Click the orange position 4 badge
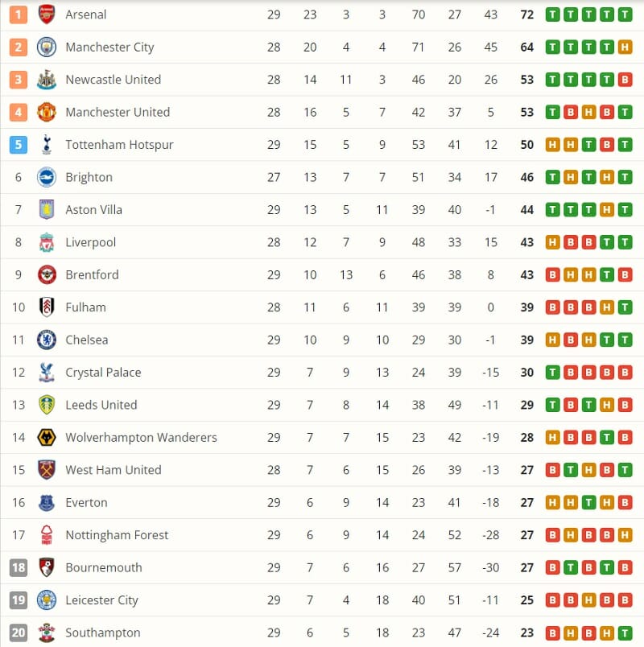Screen dimensions: 644x647 point(19,112)
